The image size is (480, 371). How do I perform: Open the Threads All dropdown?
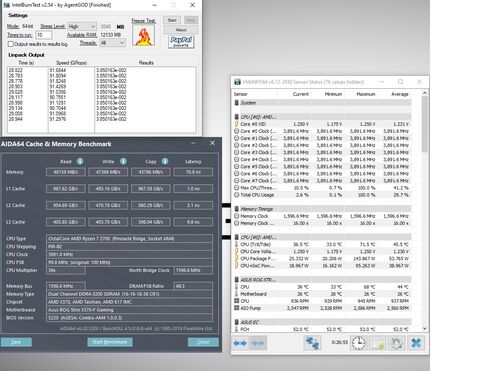[112, 43]
